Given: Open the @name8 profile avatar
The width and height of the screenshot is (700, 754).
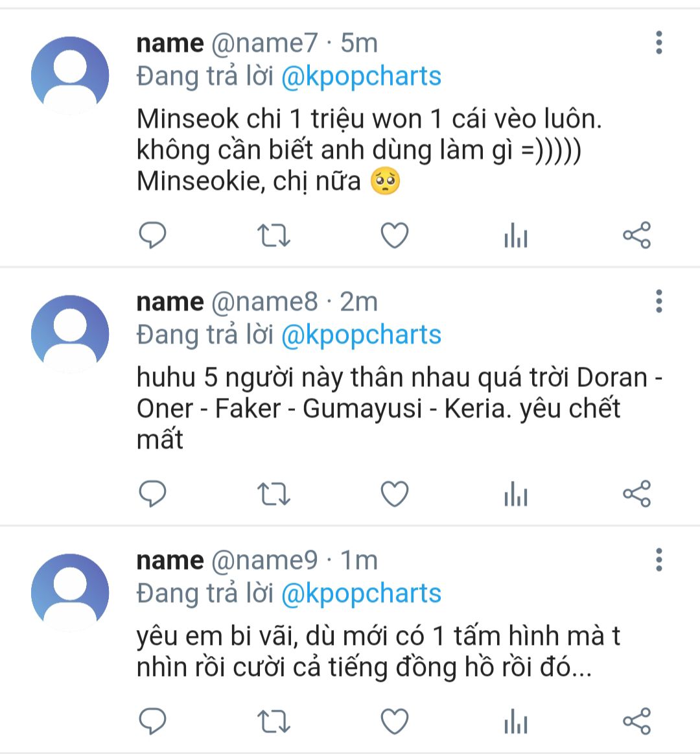Looking at the screenshot, I should tap(70, 334).
